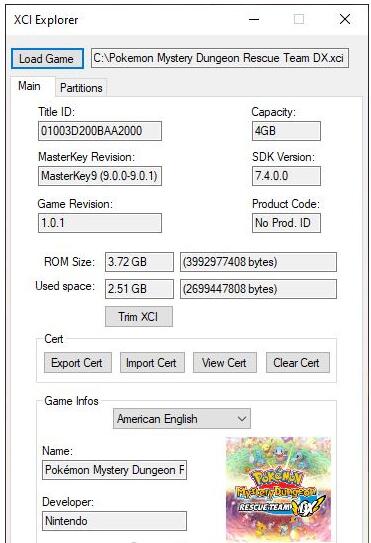This screenshot has height=543, width=371.
Task: Select the Developer Nintendo field
Action: [x=114, y=521]
